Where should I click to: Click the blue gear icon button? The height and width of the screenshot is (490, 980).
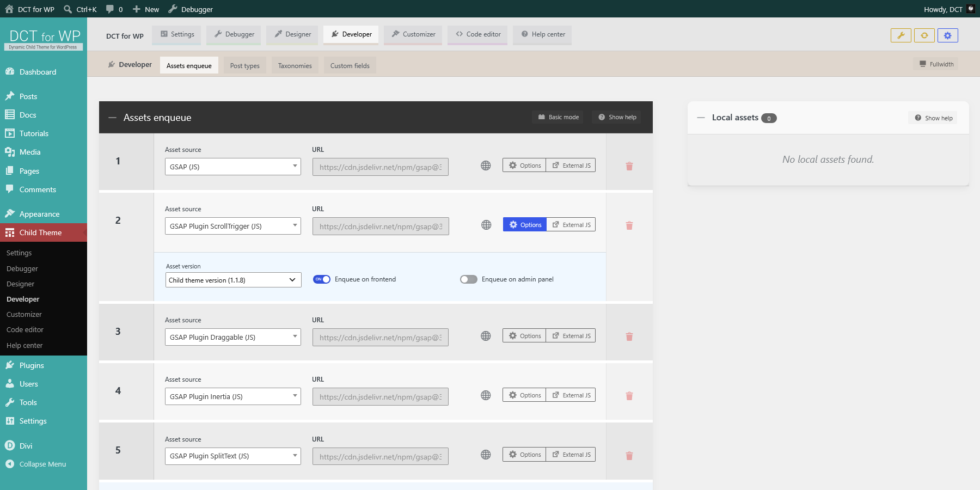[948, 35]
